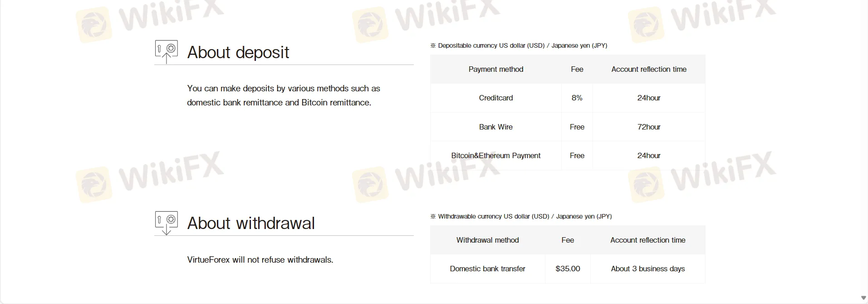The height and width of the screenshot is (304, 868).
Task: Click the VirtueForex withdrawals statement text
Action: [260, 259]
